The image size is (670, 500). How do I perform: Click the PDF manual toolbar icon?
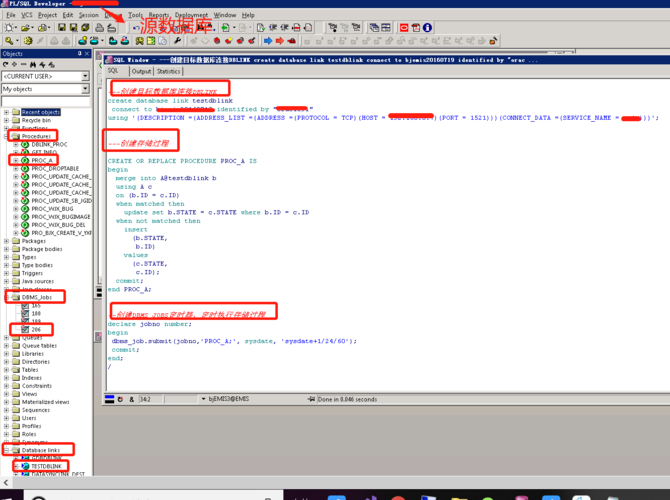416,28
